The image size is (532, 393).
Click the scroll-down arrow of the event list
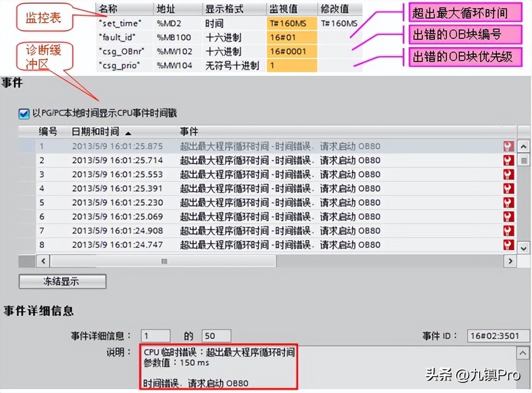523,248
